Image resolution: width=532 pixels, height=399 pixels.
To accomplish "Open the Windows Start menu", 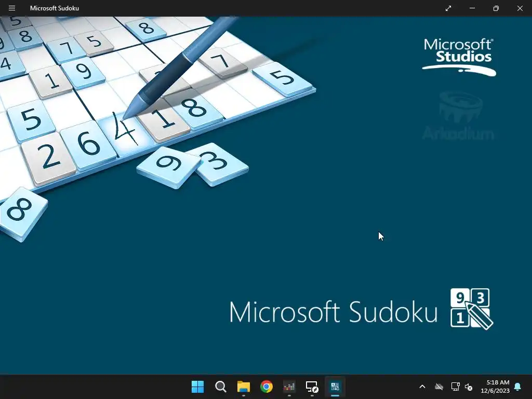I will pyautogui.click(x=197, y=387).
